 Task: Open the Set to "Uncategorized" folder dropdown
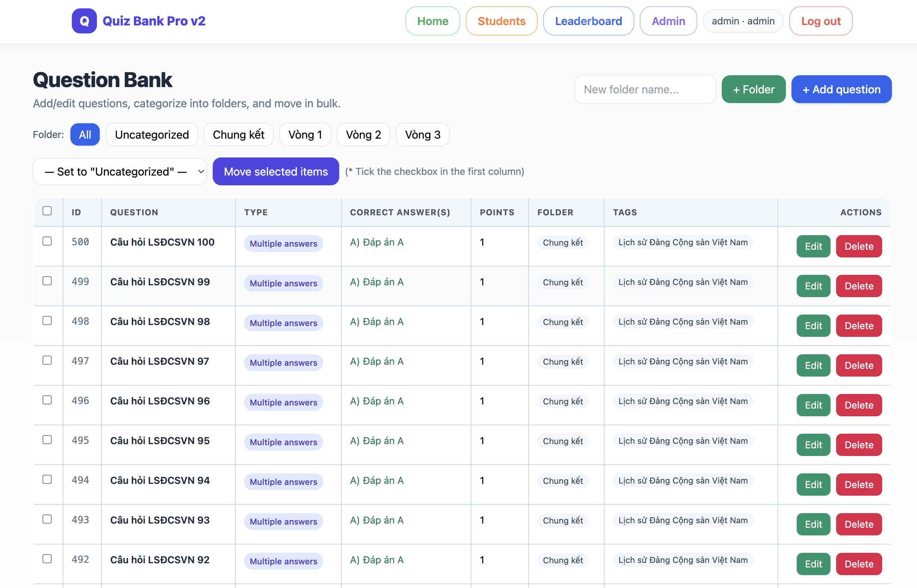[x=120, y=171]
